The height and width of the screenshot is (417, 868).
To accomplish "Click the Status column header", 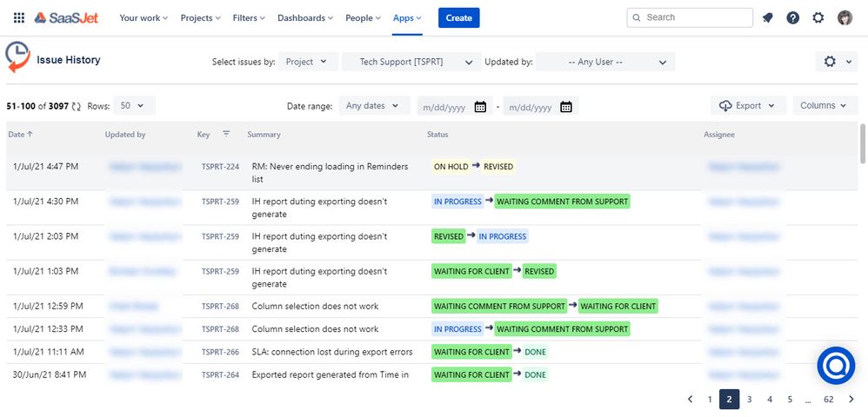I will coord(437,135).
